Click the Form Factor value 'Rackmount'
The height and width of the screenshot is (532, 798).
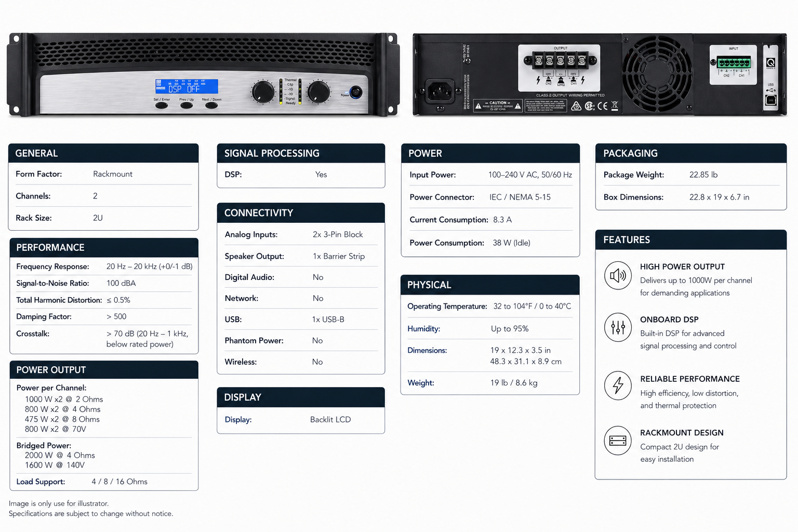(x=113, y=174)
